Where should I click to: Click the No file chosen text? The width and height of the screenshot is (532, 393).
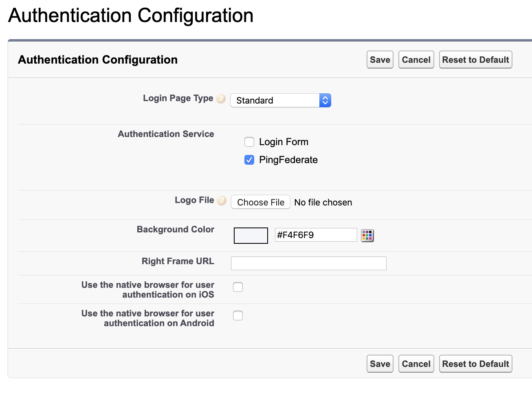tap(323, 202)
